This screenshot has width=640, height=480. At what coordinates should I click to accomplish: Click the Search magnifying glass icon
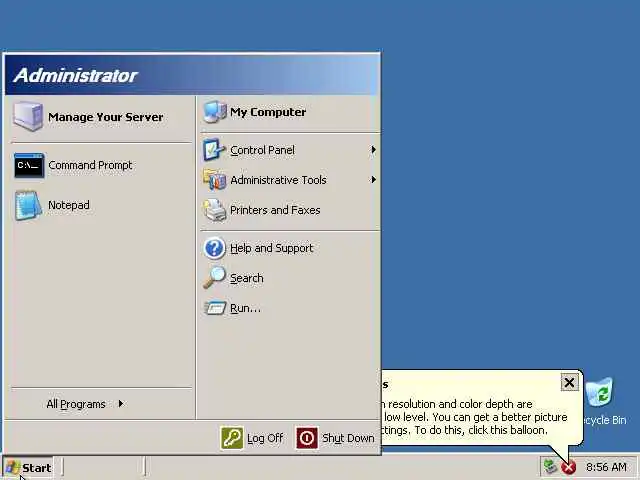pyautogui.click(x=214, y=278)
